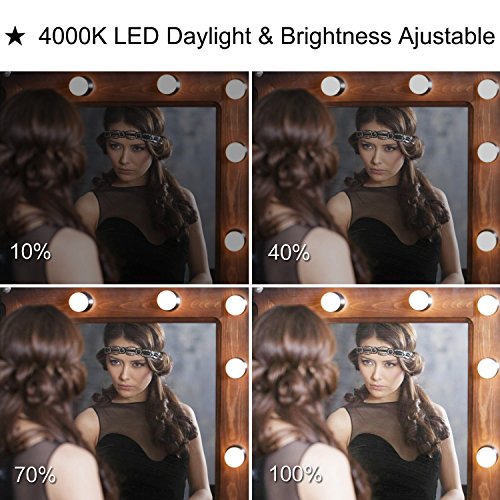Click bottom-right bulb in 40% panel

pos(488,241)
